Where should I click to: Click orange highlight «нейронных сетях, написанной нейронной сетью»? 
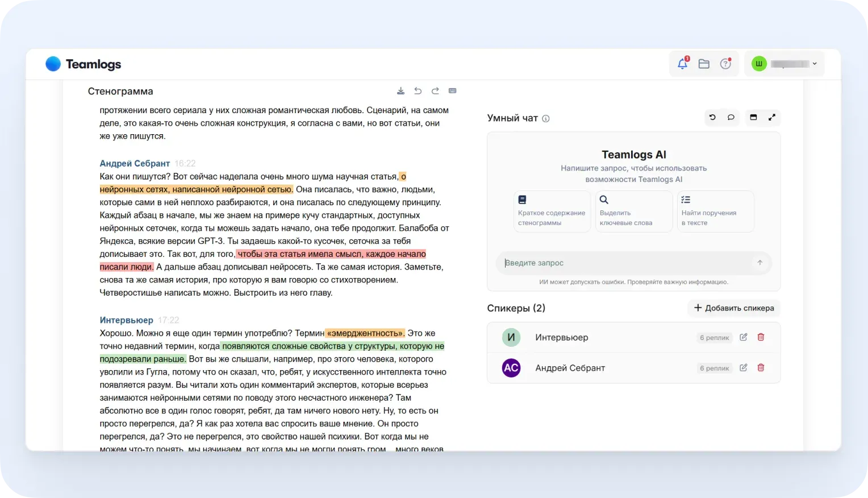point(197,189)
